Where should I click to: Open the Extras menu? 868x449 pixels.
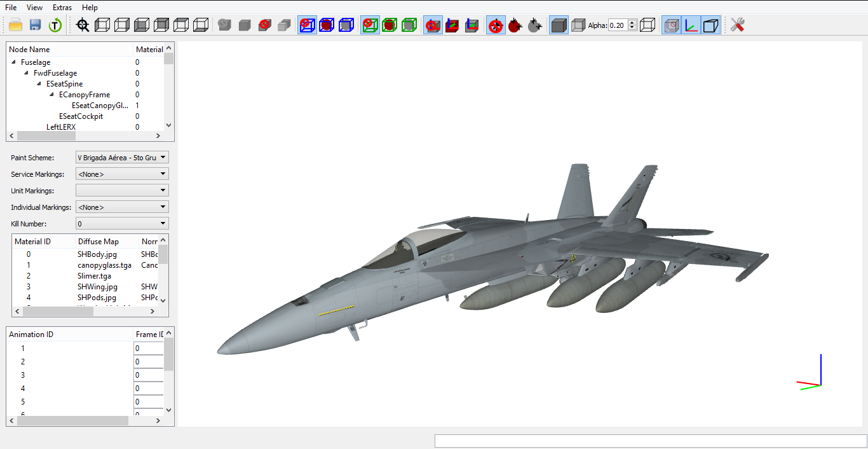coord(62,8)
